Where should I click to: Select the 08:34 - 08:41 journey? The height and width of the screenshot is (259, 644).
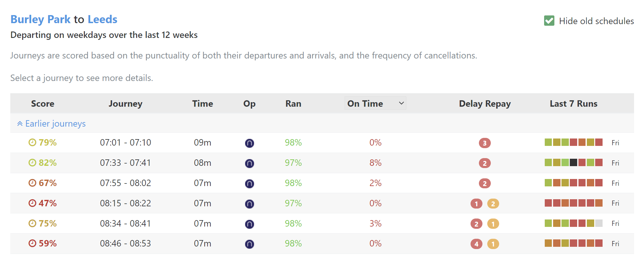coord(125,224)
